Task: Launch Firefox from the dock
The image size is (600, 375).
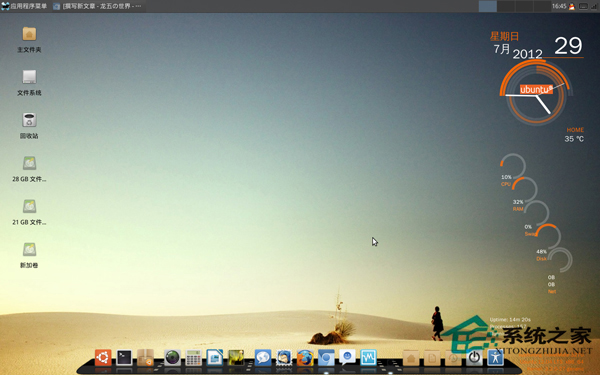Action: 305,358
